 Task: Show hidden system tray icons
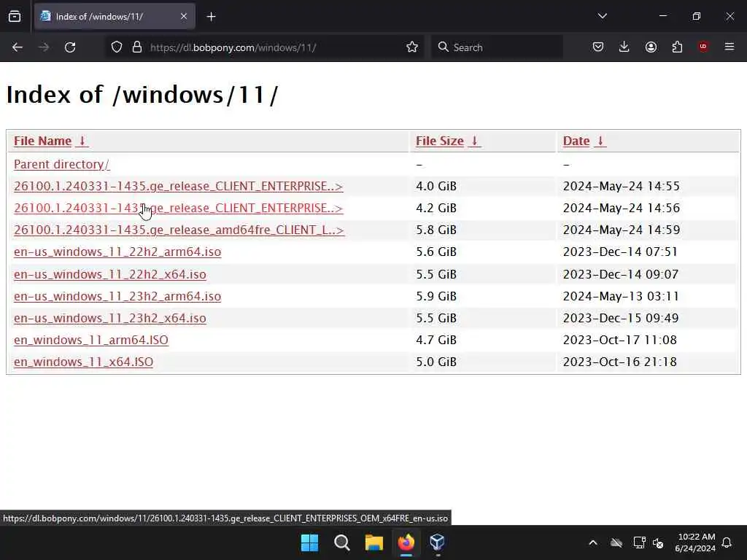(593, 542)
